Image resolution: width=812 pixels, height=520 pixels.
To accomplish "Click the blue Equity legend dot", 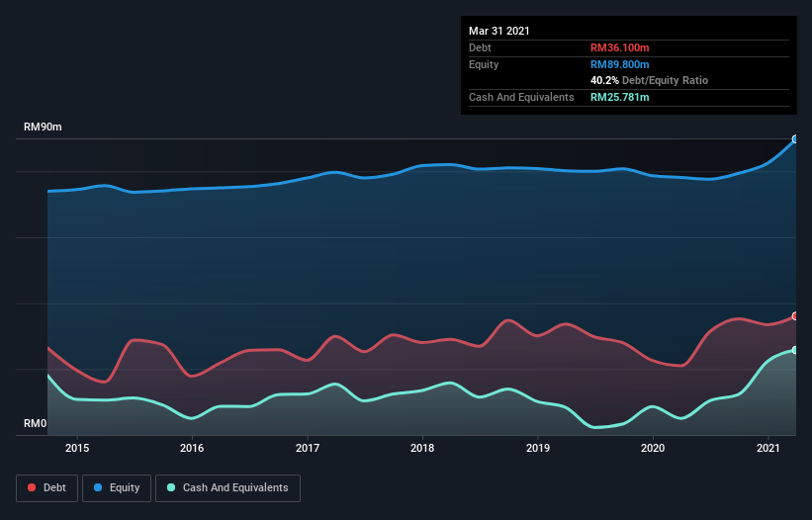I will [98, 487].
